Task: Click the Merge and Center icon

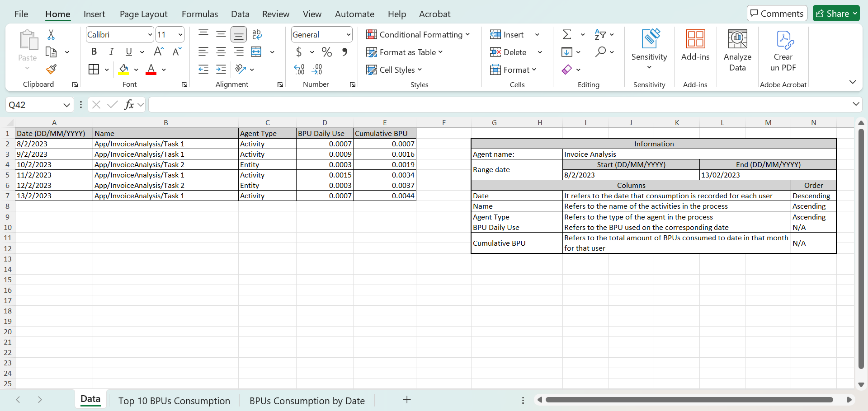Action: (x=256, y=52)
